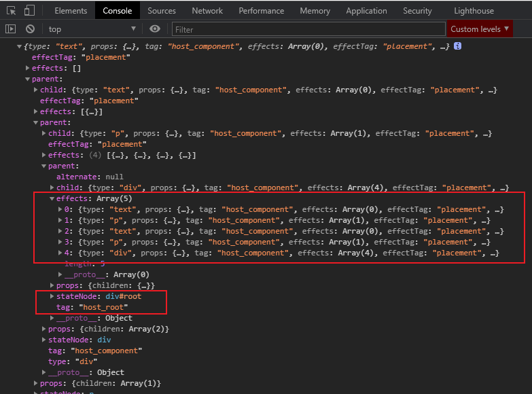Click the blue info icon after the object

click(457, 46)
